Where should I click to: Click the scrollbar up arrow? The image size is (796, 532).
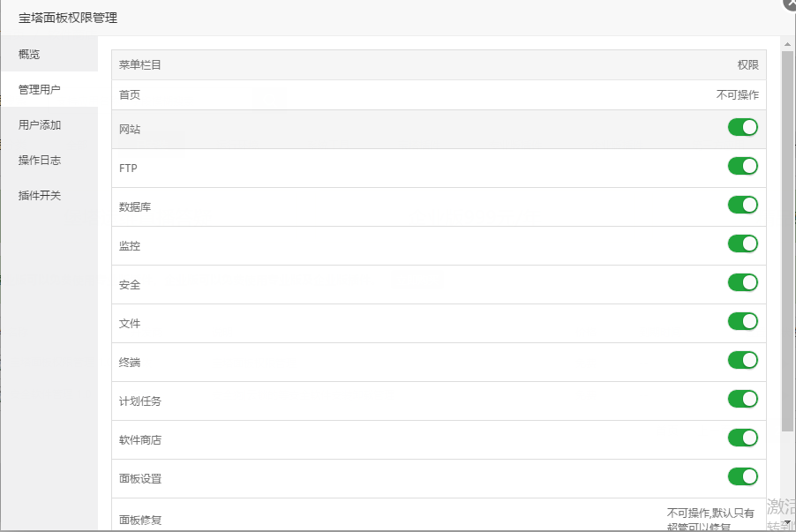click(787, 42)
